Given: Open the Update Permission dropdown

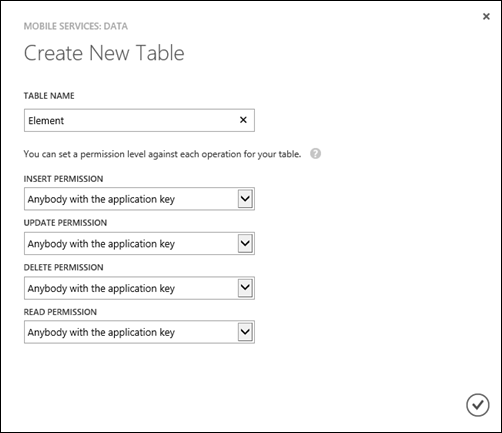Looking at the screenshot, I should coord(139,244).
